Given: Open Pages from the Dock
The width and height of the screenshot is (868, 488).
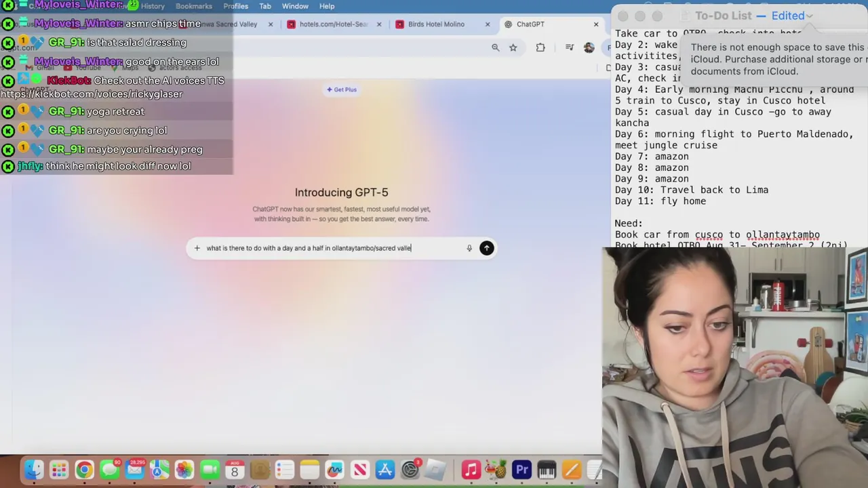Looking at the screenshot, I should [572, 470].
